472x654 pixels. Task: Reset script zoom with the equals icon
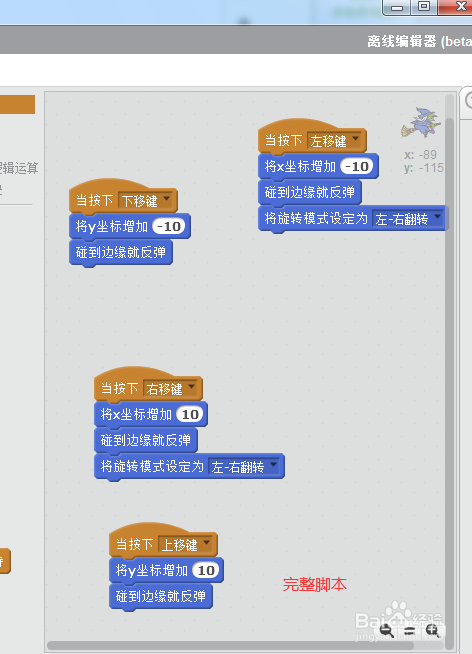pos(409,631)
